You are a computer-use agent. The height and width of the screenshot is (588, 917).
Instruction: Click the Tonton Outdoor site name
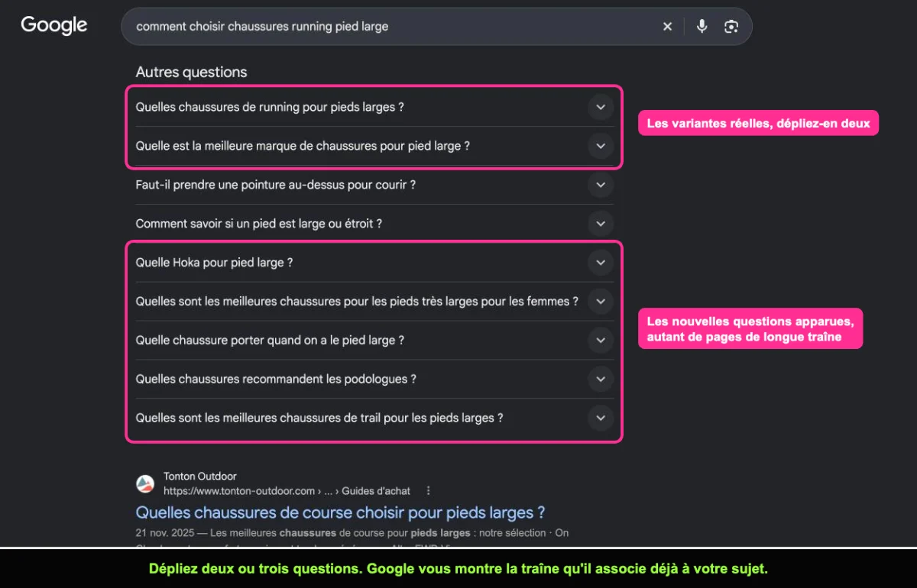[200, 477]
